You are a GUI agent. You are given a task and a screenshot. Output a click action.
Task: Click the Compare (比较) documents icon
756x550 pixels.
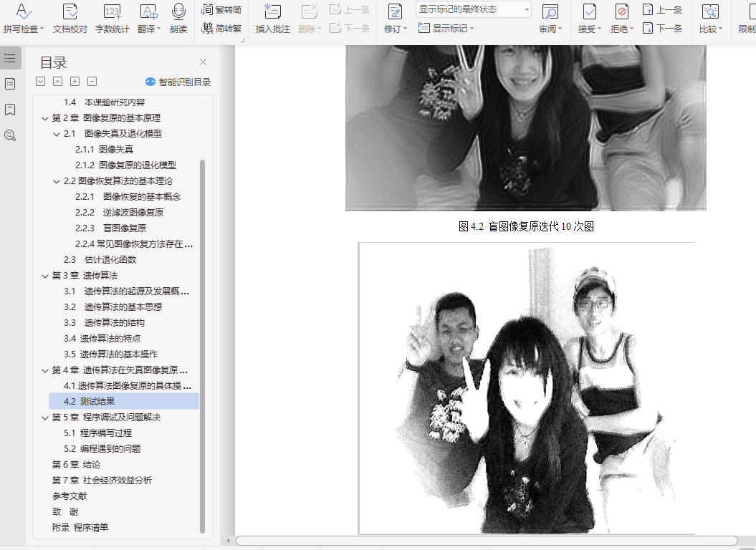710,12
